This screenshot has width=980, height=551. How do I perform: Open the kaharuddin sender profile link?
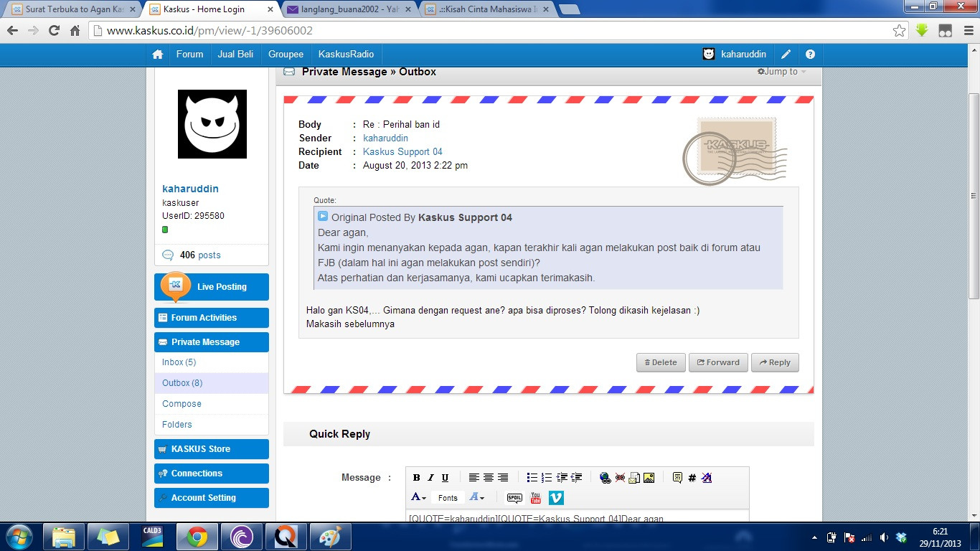pyautogui.click(x=385, y=138)
